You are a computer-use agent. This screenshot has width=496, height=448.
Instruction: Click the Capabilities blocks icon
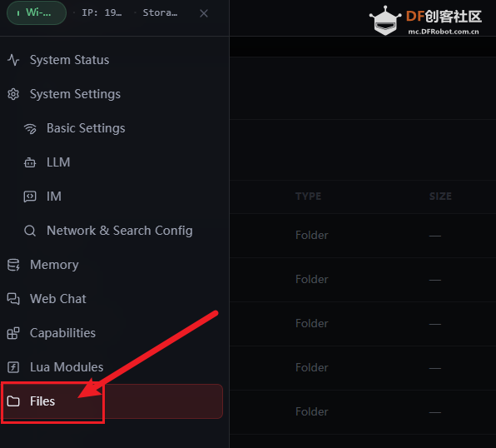(13, 333)
